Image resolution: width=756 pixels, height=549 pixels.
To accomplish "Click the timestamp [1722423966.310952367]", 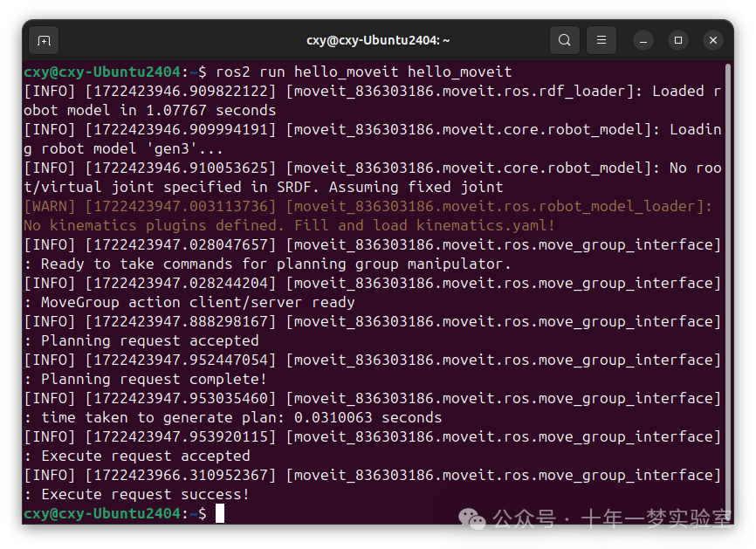I will pos(181,476).
